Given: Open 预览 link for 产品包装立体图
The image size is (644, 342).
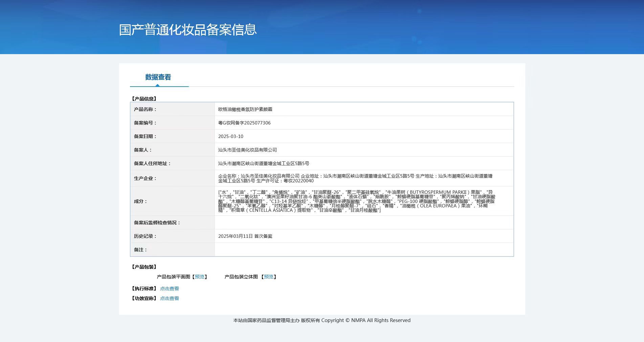Looking at the screenshot, I should click(x=269, y=277).
